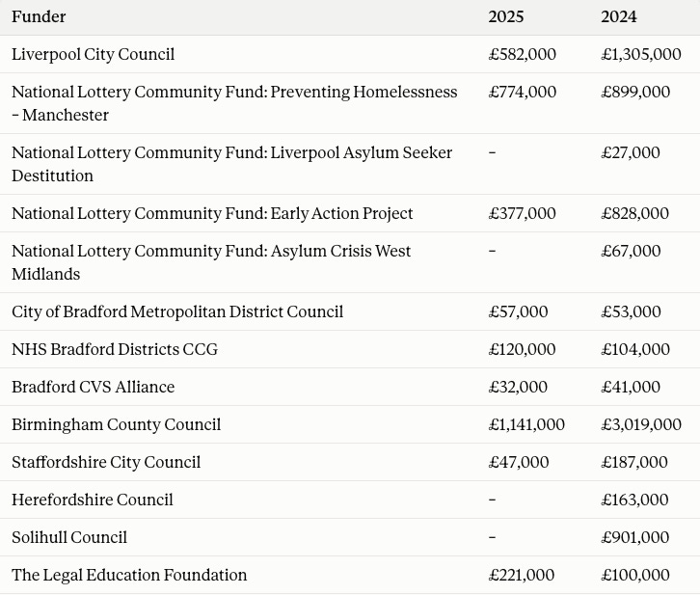
Task: Select Asylum Crisis West Midlands row label
Action: tap(211, 262)
